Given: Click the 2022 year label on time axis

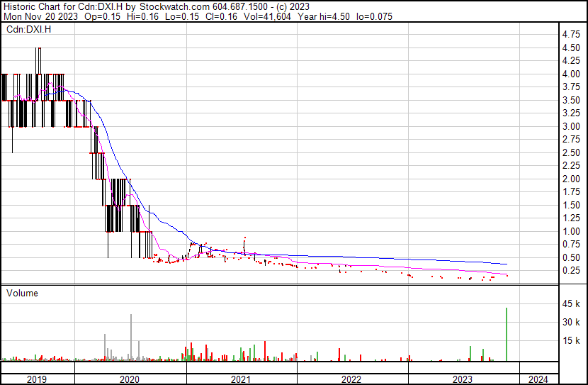Looking at the screenshot, I should pyautogui.click(x=351, y=379).
